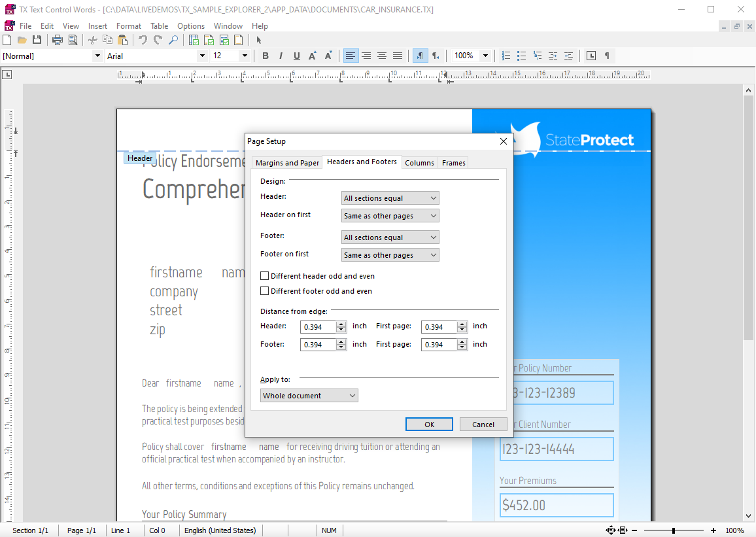Increase the indent level
Image resolution: width=756 pixels, height=537 pixels.
553,56
